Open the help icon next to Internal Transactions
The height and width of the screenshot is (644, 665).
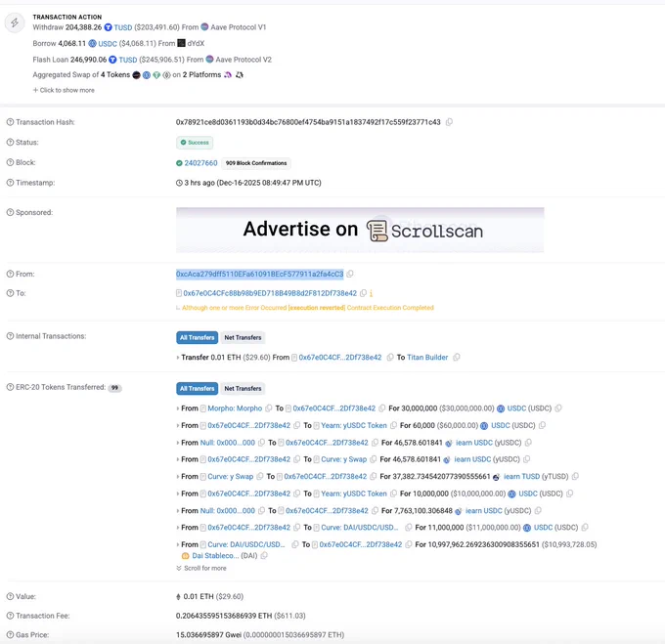coord(10,336)
